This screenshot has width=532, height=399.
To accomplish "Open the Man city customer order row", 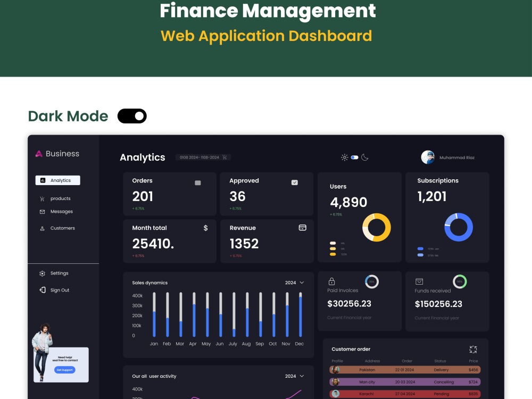I will coord(405,382).
